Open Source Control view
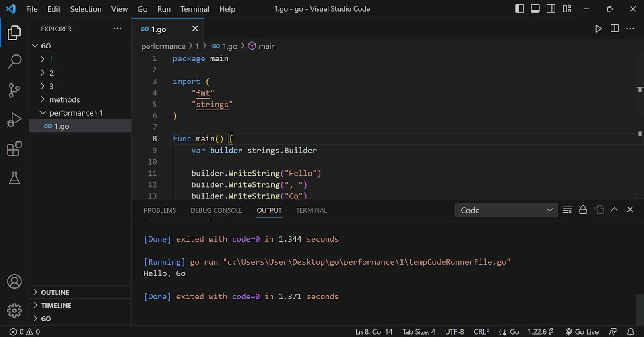This screenshot has width=644, height=337. [14, 91]
